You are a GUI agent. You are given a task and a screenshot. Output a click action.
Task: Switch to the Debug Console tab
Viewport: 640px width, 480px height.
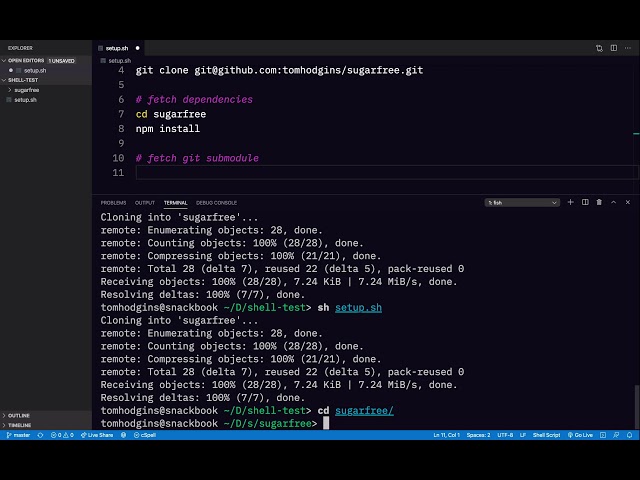coord(216,202)
